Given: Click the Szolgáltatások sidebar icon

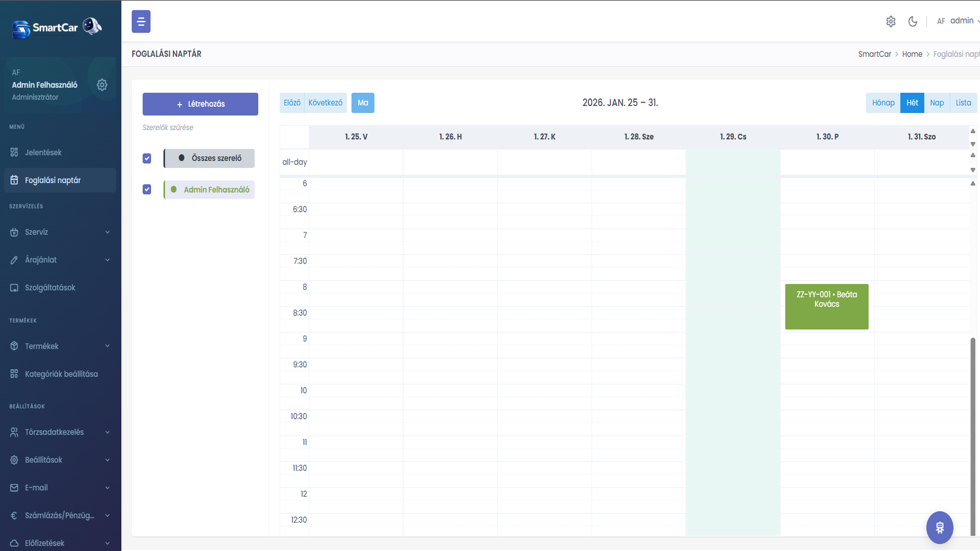Looking at the screenshot, I should pos(14,288).
